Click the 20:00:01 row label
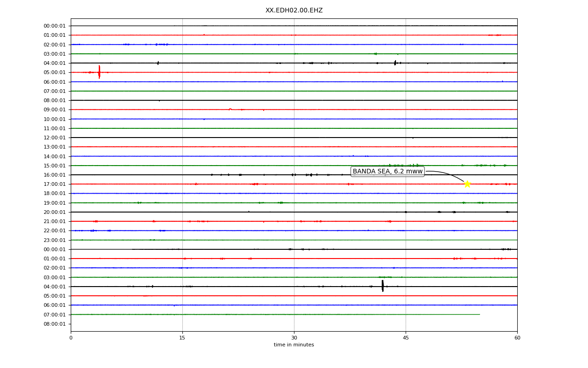This screenshot has width=588, height=368. 55,212
